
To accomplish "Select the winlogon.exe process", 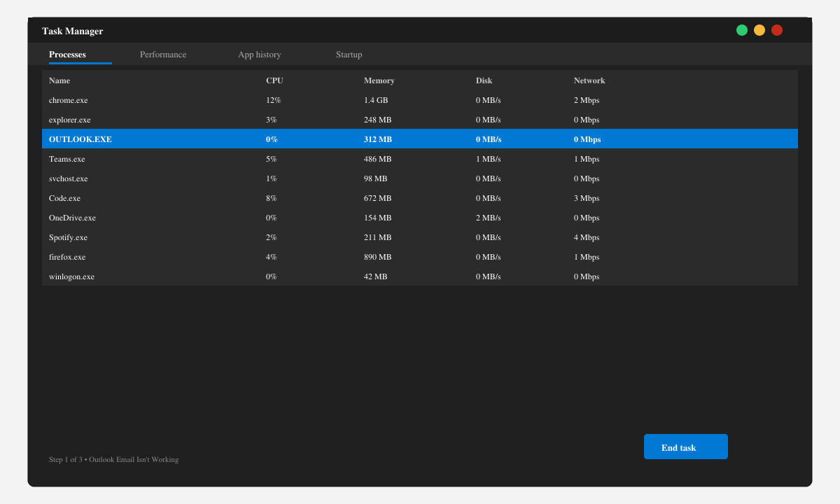I will tap(420, 276).
